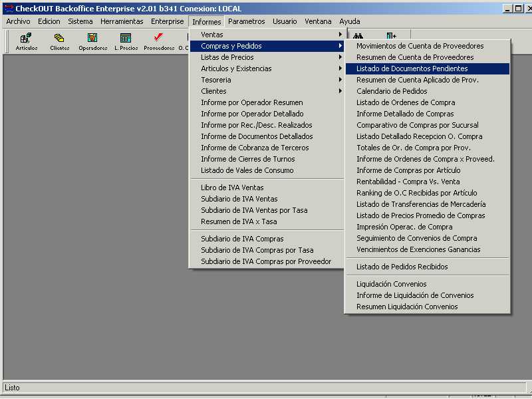The width and height of the screenshot is (532, 399).
Task: Select Liquidación Convenios
Action: [427, 284]
